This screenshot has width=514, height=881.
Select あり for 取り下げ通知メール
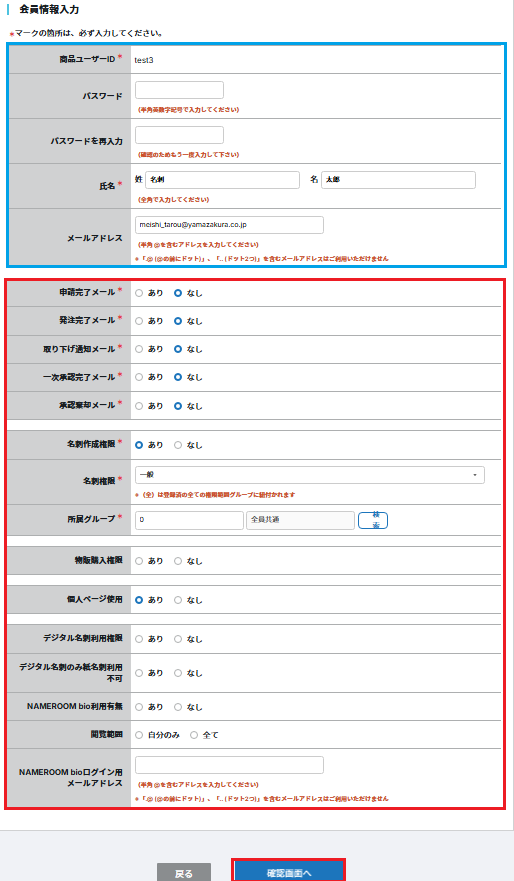click(139, 349)
